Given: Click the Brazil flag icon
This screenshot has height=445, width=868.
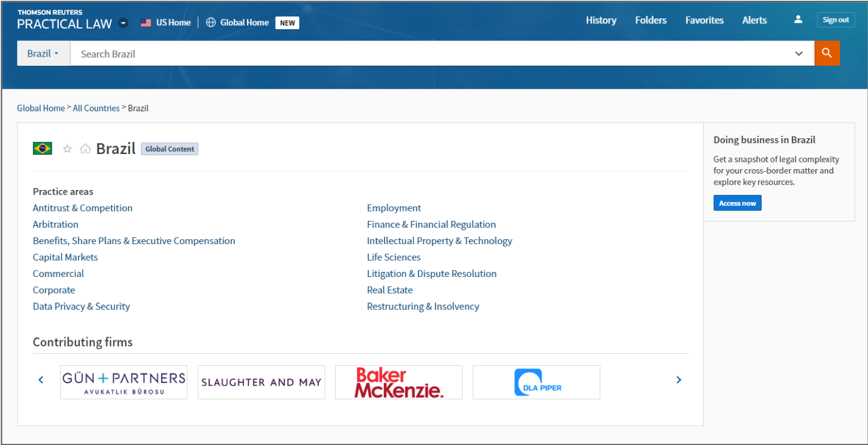Looking at the screenshot, I should (x=43, y=148).
